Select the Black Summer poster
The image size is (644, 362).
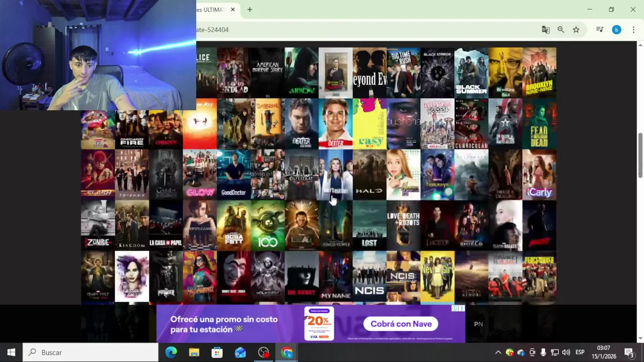pyautogui.click(x=471, y=73)
